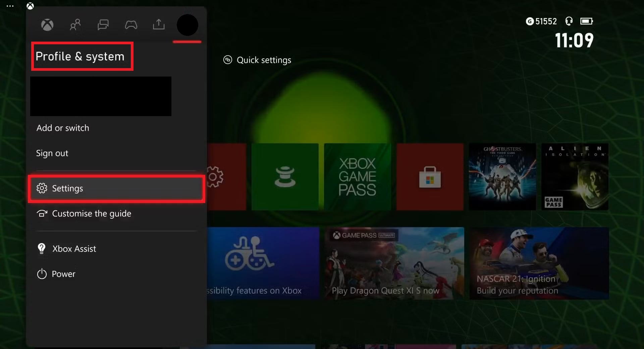644x349 pixels.
Task: Open the green disc drive tile
Action: [285, 177]
